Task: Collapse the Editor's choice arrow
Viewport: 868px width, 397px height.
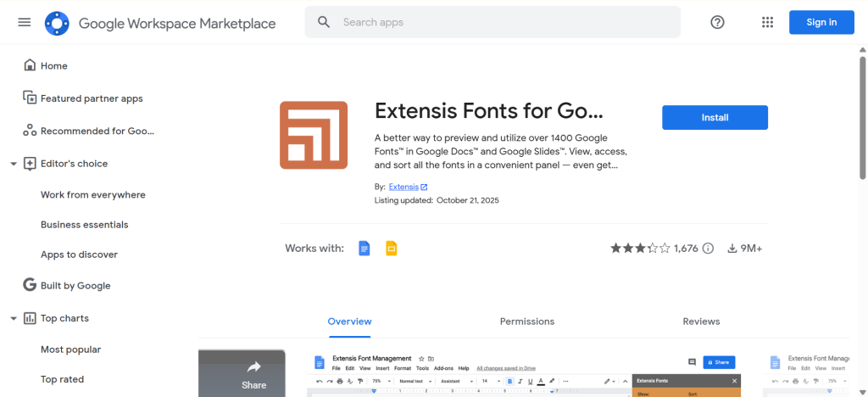Action: click(14, 164)
